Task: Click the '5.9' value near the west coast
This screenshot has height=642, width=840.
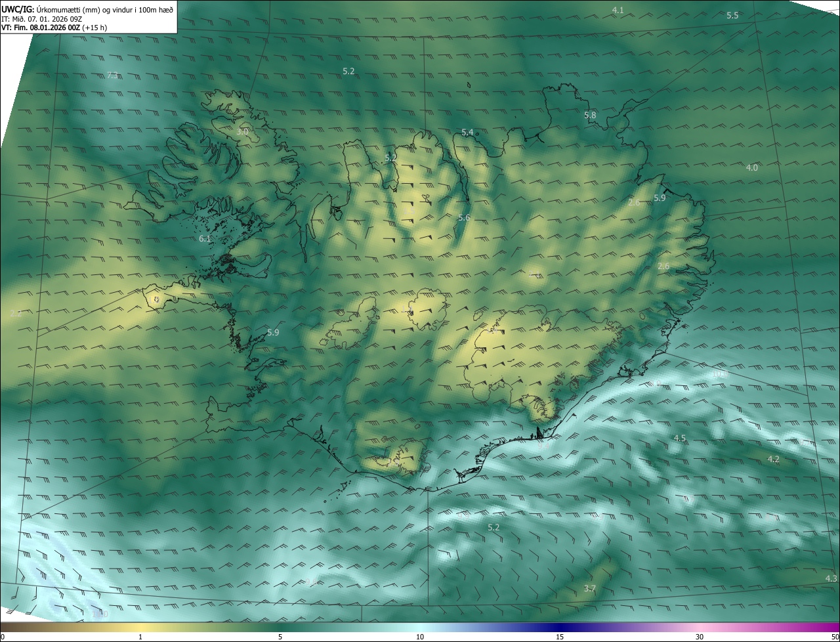Action: click(x=273, y=332)
